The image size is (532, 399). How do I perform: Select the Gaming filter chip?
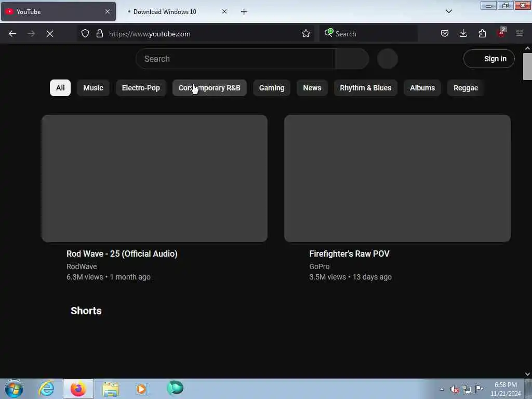point(272,88)
